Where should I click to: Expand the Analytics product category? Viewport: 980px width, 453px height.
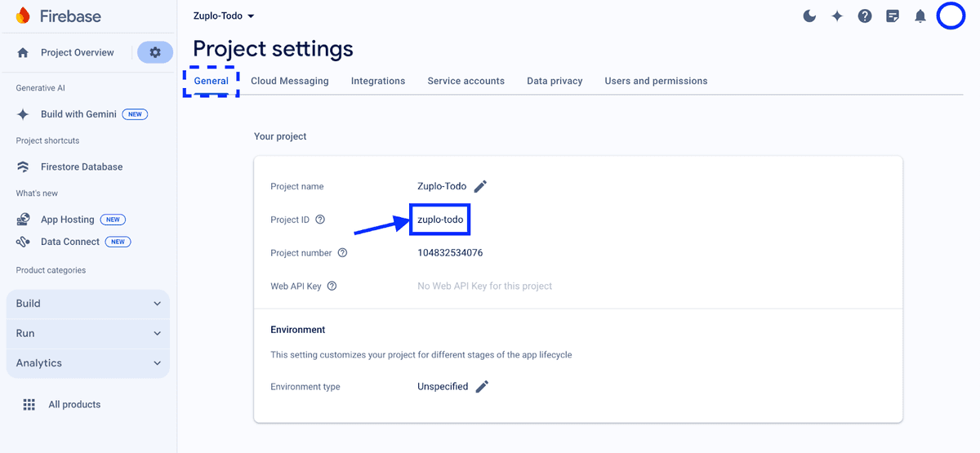pos(87,363)
